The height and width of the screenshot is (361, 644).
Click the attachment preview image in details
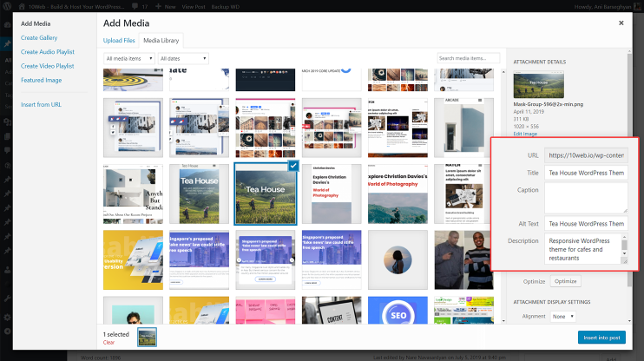[538, 84]
